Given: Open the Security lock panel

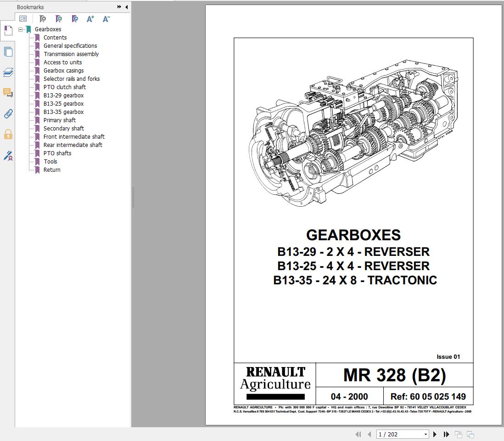Looking at the screenshot, I should pos(8,134).
